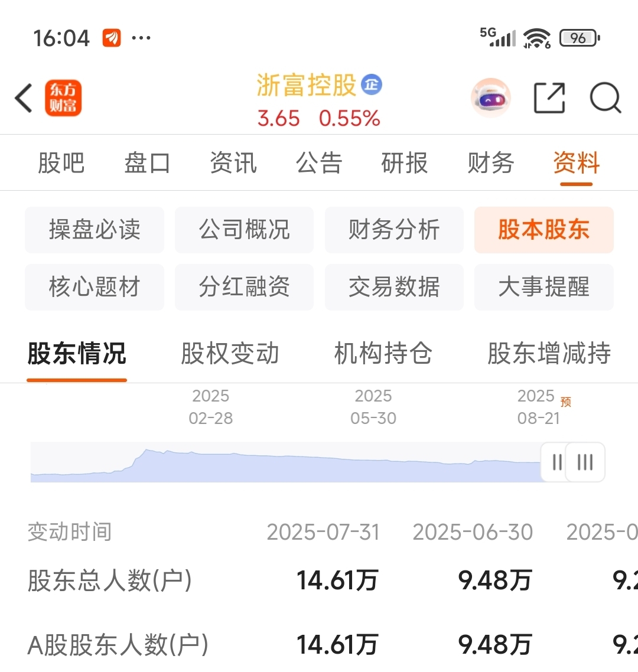Open the 大事提醒 section

pos(543,287)
